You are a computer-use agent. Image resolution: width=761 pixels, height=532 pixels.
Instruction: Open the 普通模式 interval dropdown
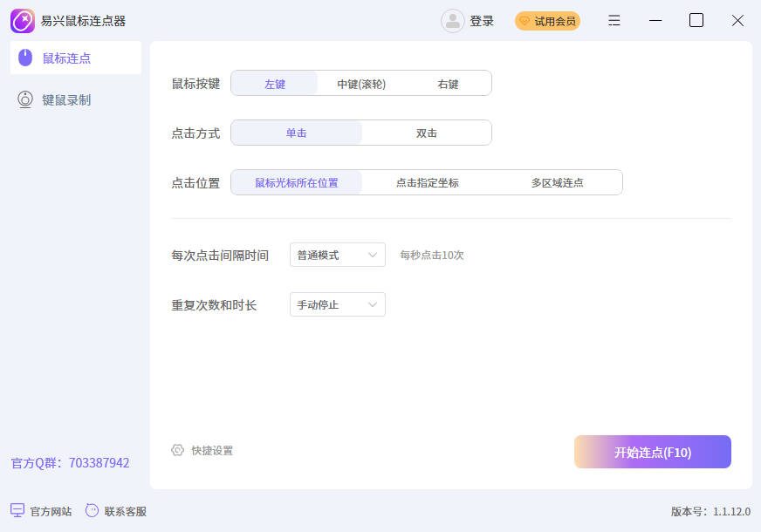(x=337, y=255)
